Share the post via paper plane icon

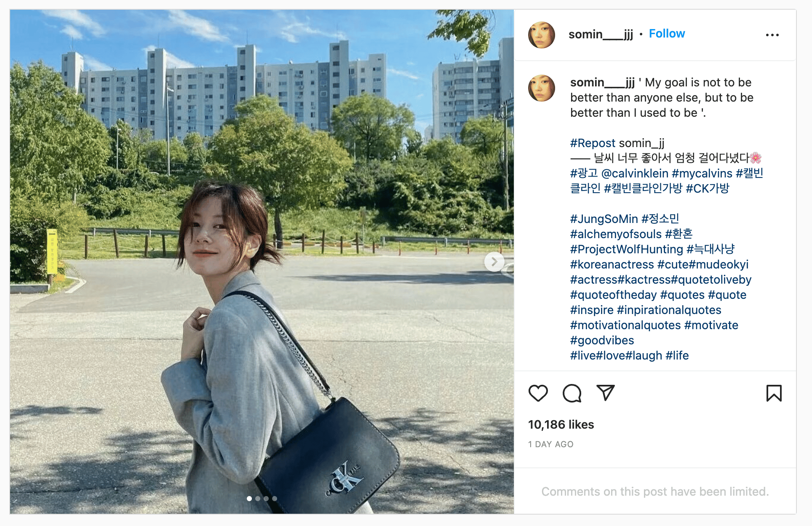click(606, 393)
